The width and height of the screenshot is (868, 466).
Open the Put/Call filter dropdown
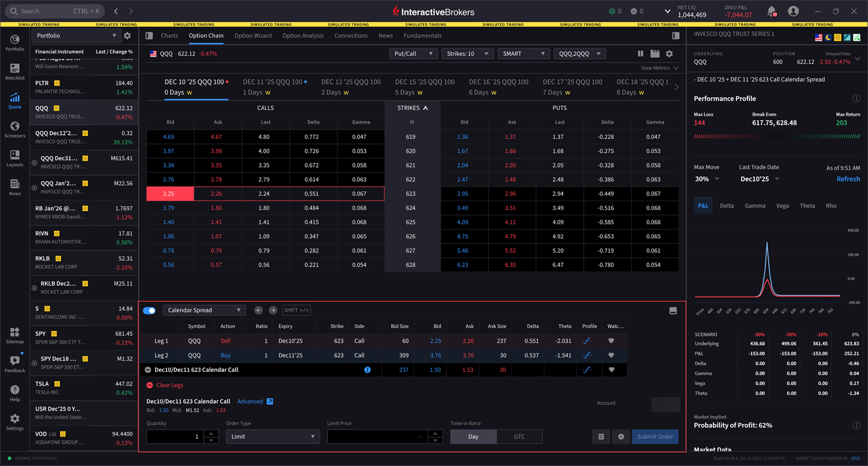point(413,53)
